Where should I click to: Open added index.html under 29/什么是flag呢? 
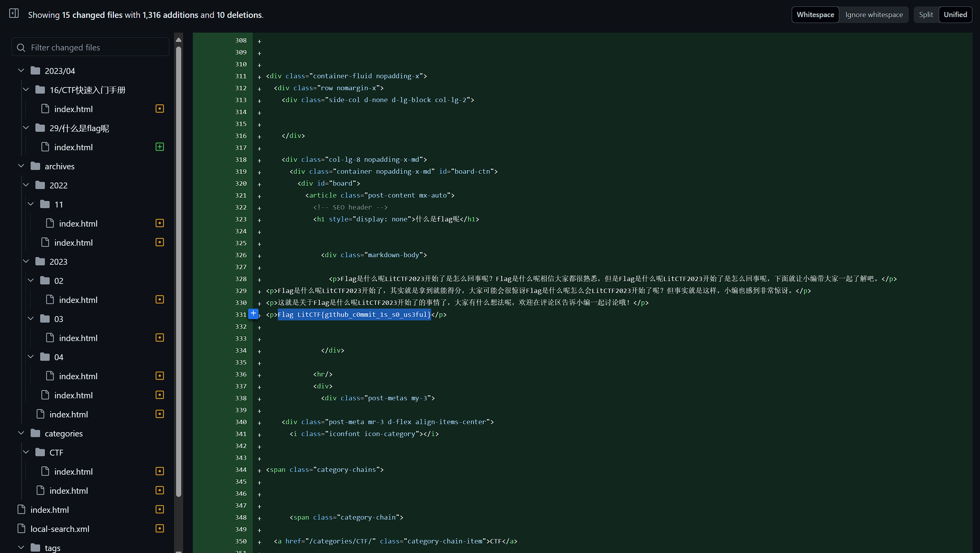tap(74, 147)
